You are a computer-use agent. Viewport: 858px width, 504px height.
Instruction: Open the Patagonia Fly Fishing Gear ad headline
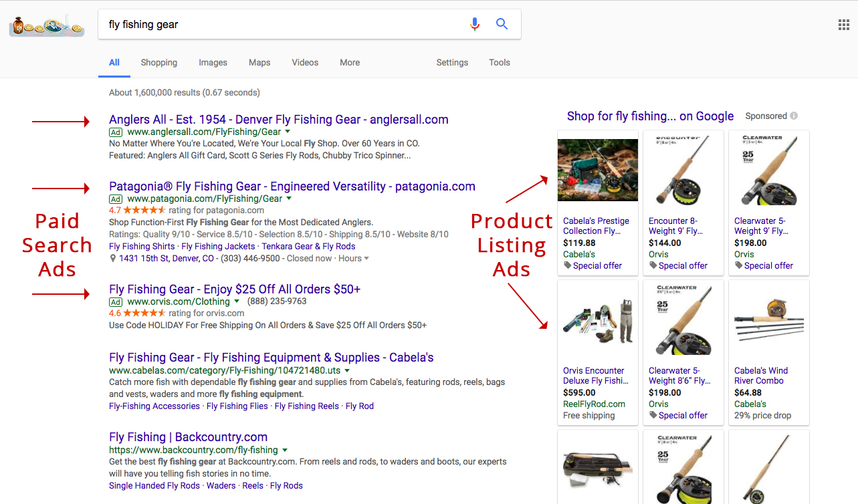(292, 186)
